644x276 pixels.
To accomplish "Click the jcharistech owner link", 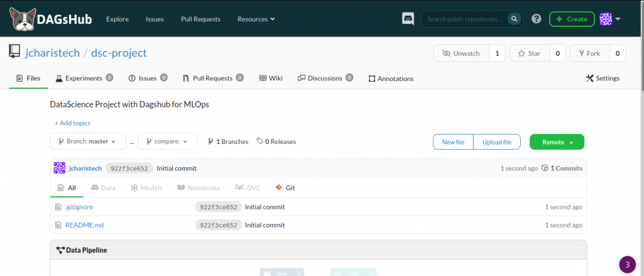I will tap(53, 53).
